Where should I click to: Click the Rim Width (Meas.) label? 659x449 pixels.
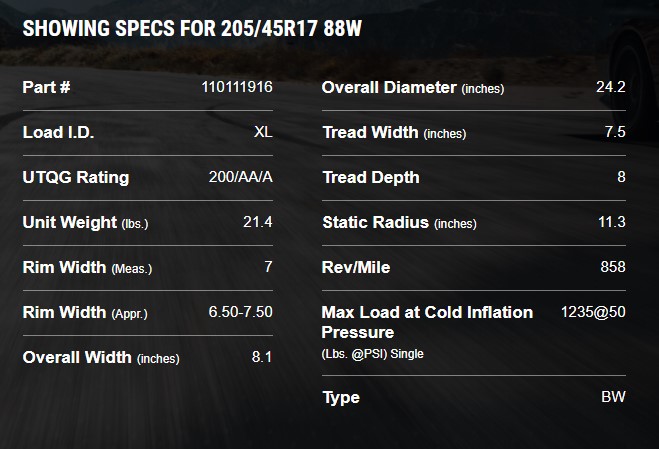point(87,267)
